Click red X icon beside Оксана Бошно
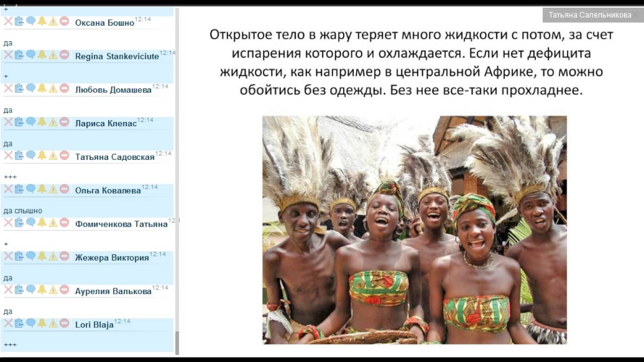Viewport: 644px width, 362px height. [8, 21]
